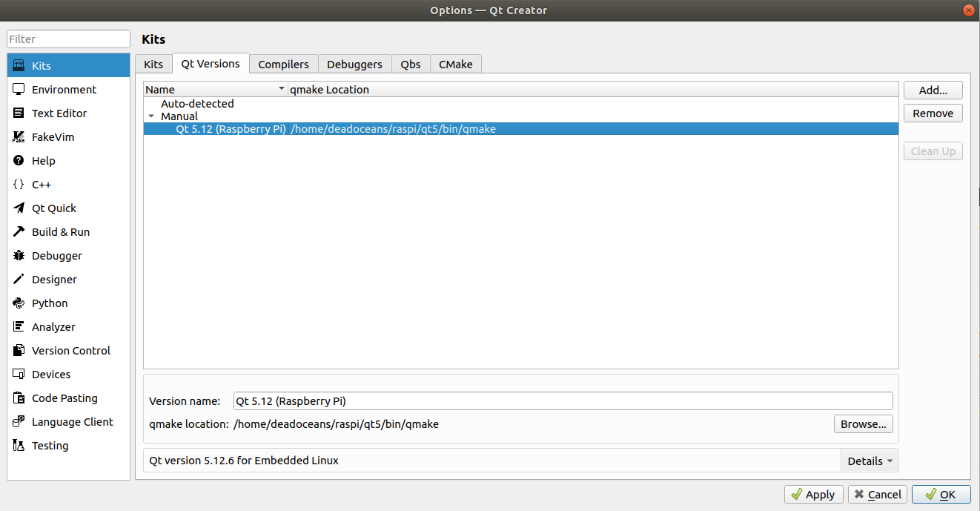
Task: Open the Version Control category icon
Action: (x=19, y=351)
